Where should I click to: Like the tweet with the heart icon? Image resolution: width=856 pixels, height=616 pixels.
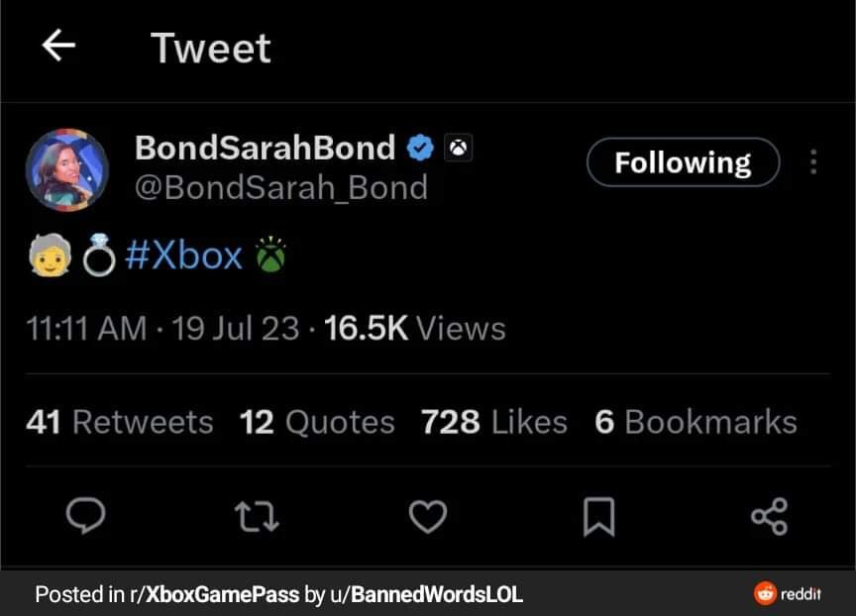click(x=428, y=516)
